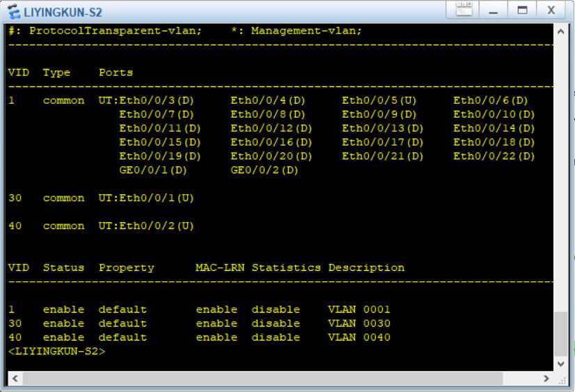This screenshot has width=575, height=392.
Task: Click the horizontal scrollbar right arrow
Action: tap(546, 378)
